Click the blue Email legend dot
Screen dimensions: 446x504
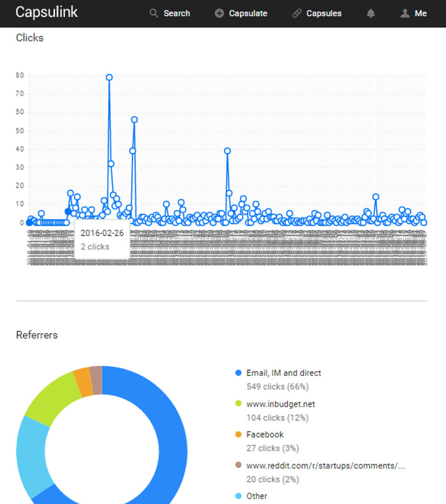[x=238, y=373]
